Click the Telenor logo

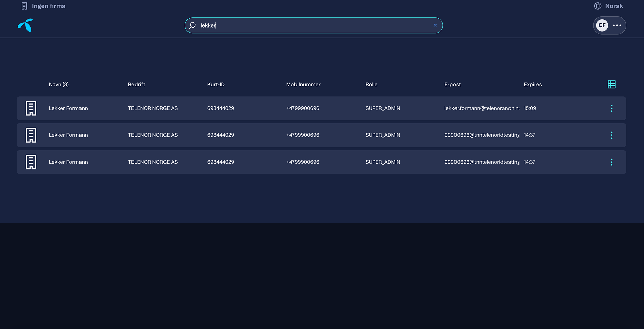(x=25, y=25)
